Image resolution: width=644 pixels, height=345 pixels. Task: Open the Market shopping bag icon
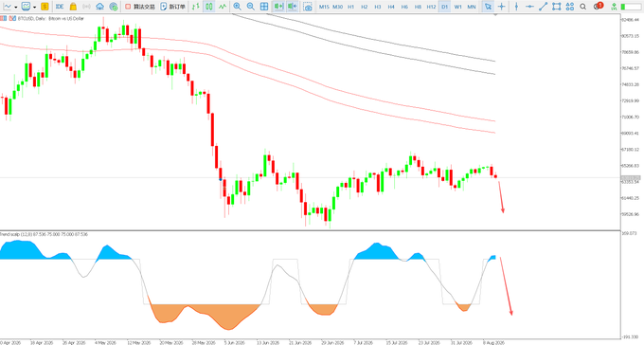tap(73, 7)
